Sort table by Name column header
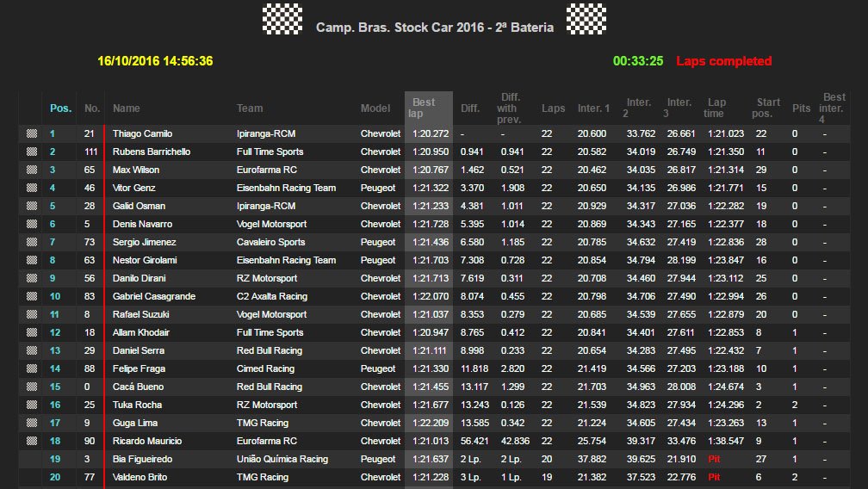868x489 pixels. pos(127,108)
